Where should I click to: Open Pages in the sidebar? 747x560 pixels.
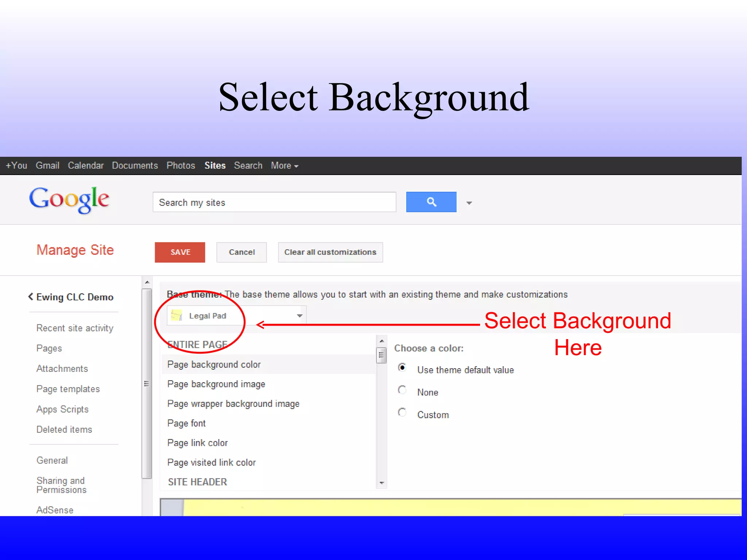[x=49, y=349]
